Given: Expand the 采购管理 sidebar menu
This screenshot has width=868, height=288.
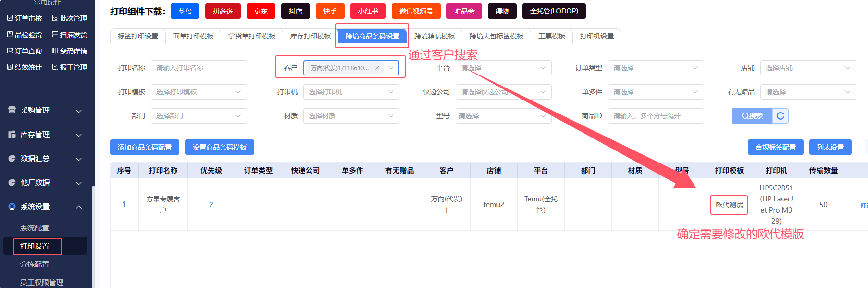Looking at the screenshot, I should pyautogui.click(x=46, y=111).
